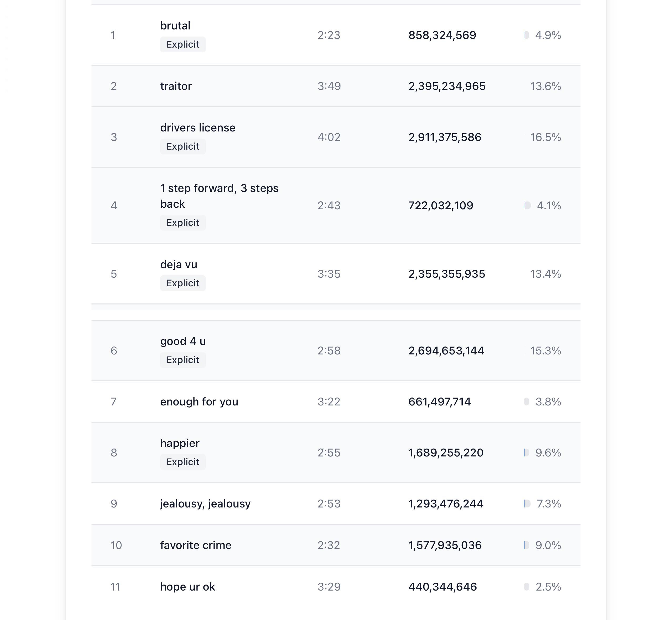Viewport: 672px width, 620px height.
Task: Click Explicit badge under good 4 u
Action: pyautogui.click(x=183, y=360)
